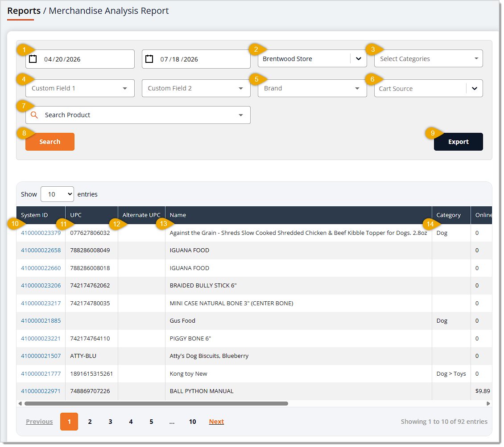Select pagination page 2
The height and width of the screenshot is (447, 504).
(90, 422)
